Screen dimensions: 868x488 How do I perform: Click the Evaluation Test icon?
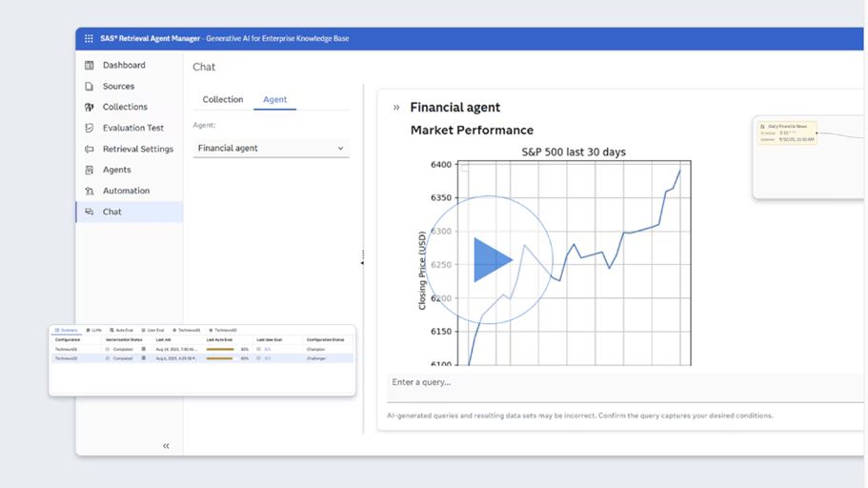click(x=90, y=129)
